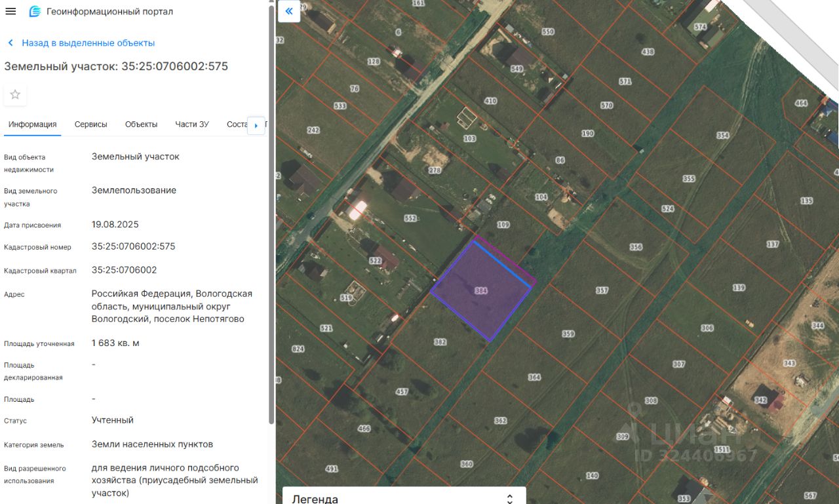This screenshot has height=504, width=839.
Task: Select parcel 522 on the map
Action: tap(375, 261)
